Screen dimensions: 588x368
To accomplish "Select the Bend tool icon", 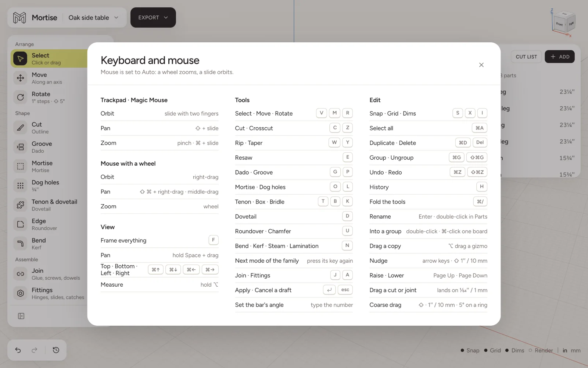I will (x=21, y=244).
